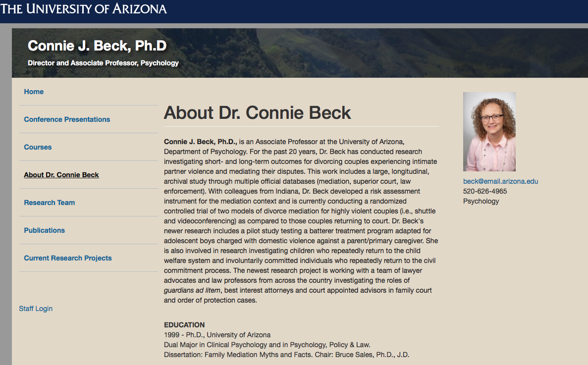Click the Psychology label under the phone number
The width and height of the screenshot is (588, 365).
coord(481,201)
